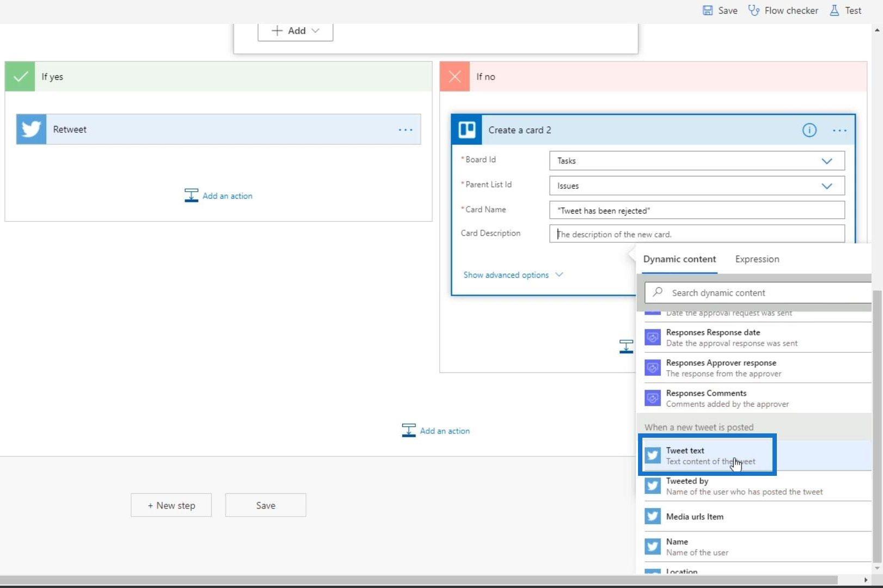
Task: Click the Create a card 2 title
Action: pos(520,130)
